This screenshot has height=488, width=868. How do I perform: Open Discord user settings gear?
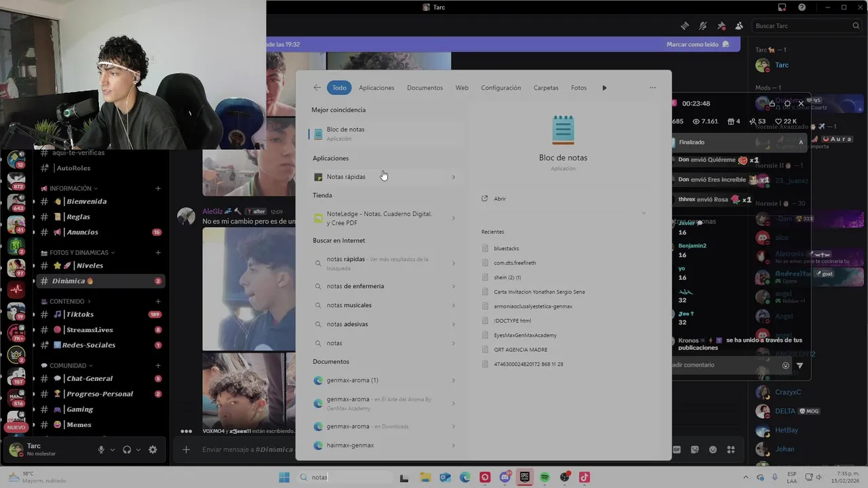153,449
